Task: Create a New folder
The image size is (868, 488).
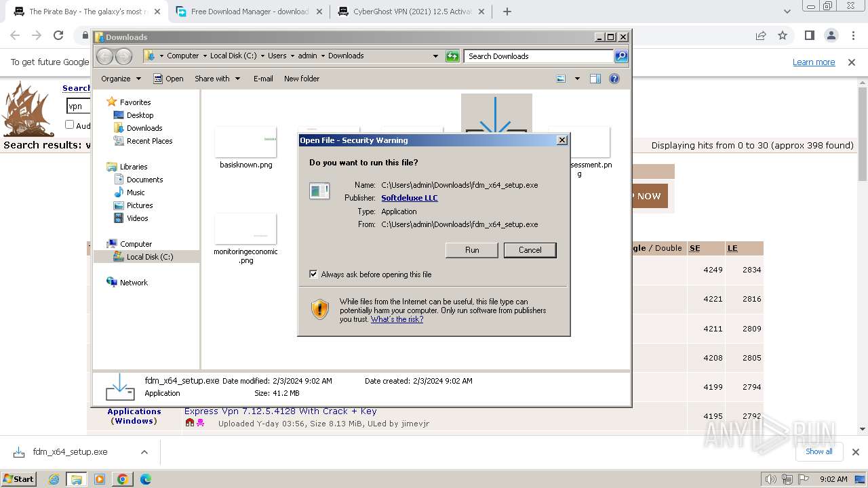Action: (x=302, y=79)
